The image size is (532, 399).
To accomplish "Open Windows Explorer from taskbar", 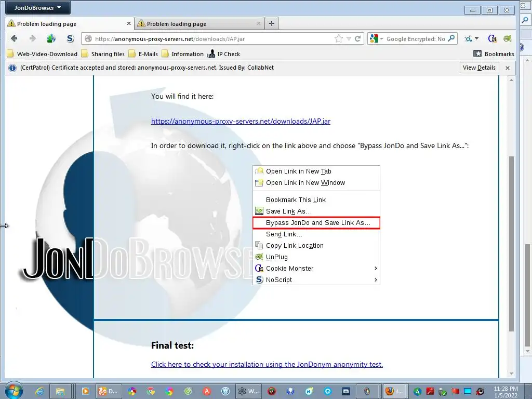I will click(60, 391).
